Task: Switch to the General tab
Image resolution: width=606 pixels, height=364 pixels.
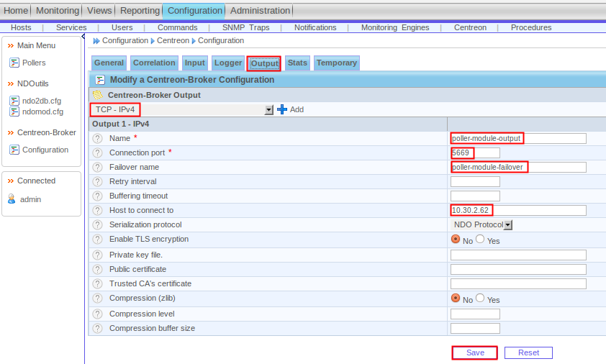Action: coord(109,63)
